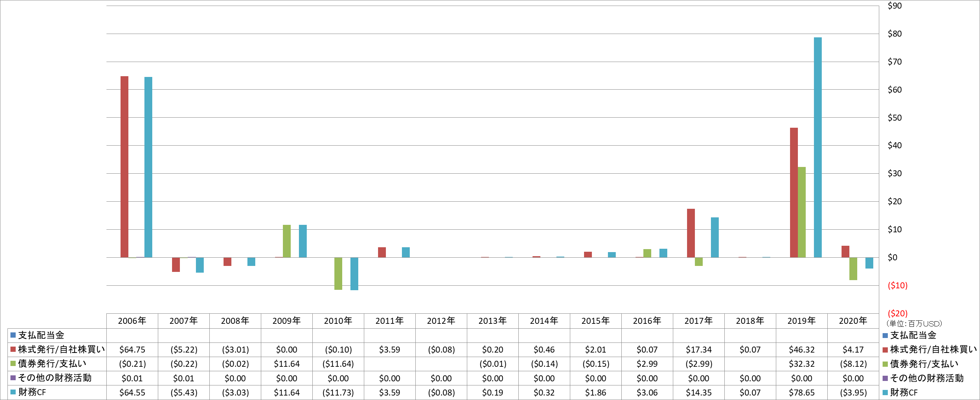Select the $46.32 cell for 2019

(x=802, y=349)
